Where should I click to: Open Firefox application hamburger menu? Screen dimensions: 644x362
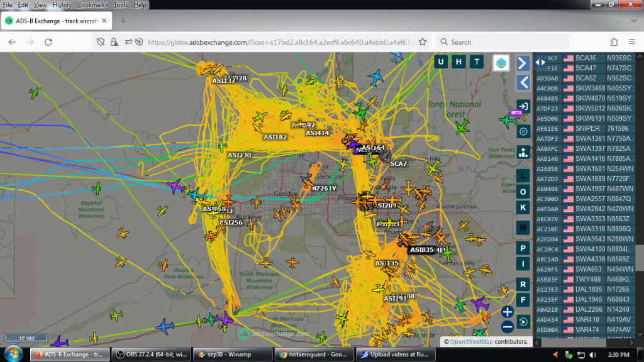tap(632, 42)
